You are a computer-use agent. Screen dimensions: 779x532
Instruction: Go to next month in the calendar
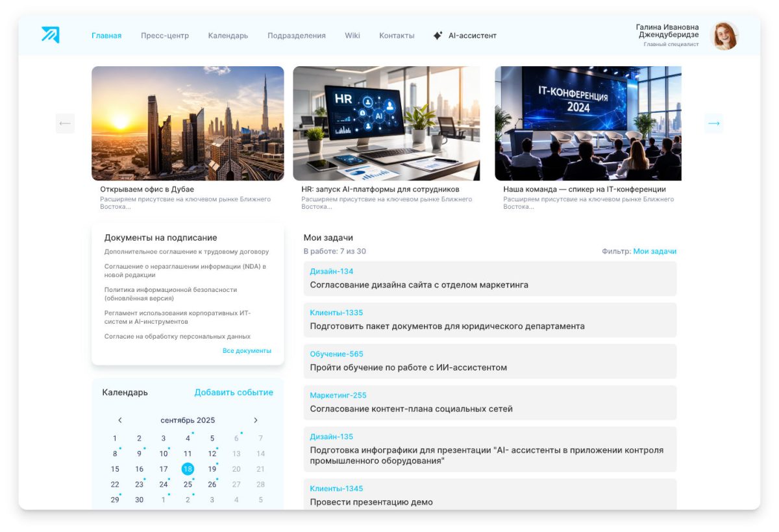pos(256,420)
